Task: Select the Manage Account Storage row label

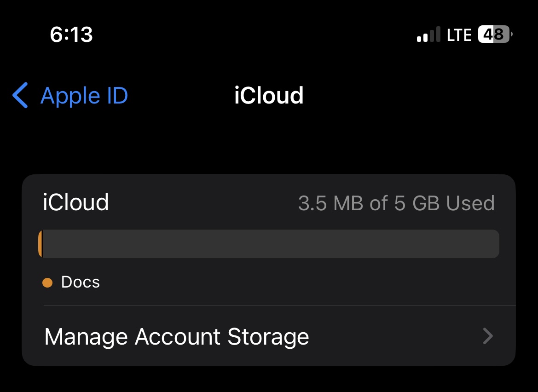Action: tap(177, 336)
